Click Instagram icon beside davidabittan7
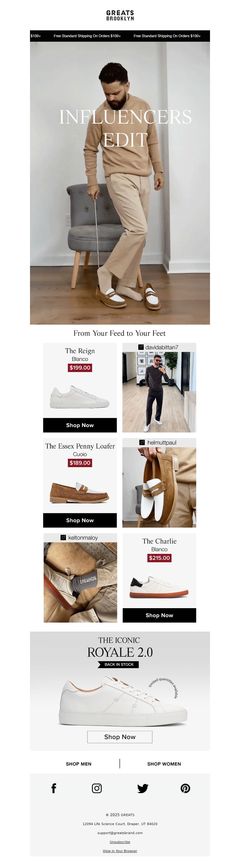 click(x=141, y=347)
